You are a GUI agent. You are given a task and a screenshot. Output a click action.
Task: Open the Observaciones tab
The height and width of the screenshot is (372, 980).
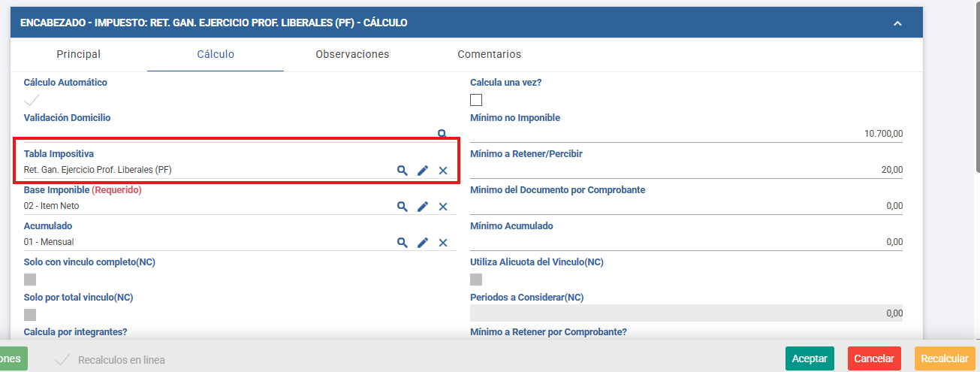point(352,54)
